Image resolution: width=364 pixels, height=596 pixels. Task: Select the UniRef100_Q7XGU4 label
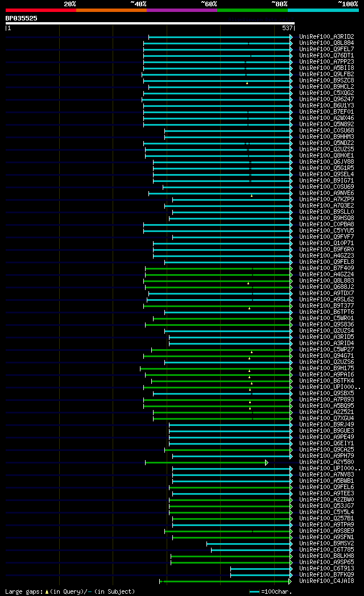click(x=326, y=419)
